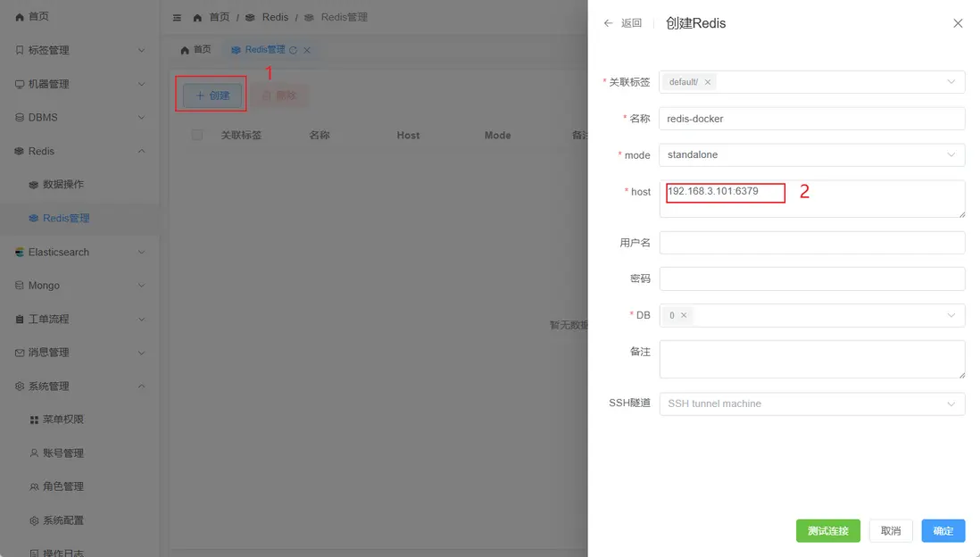Screen dimensions: 980x557
Task: Expand the Elasticsearch menu chevron
Action: (x=141, y=252)
